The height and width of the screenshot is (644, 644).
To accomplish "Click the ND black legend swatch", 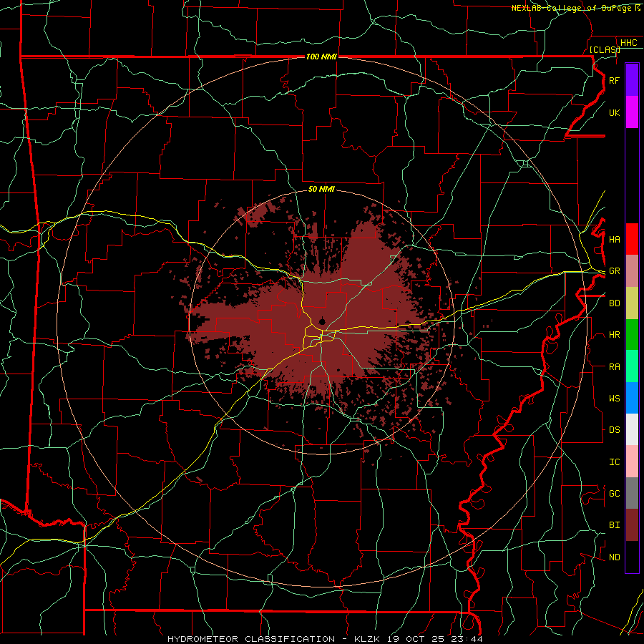I will click(x=632, y=557).
